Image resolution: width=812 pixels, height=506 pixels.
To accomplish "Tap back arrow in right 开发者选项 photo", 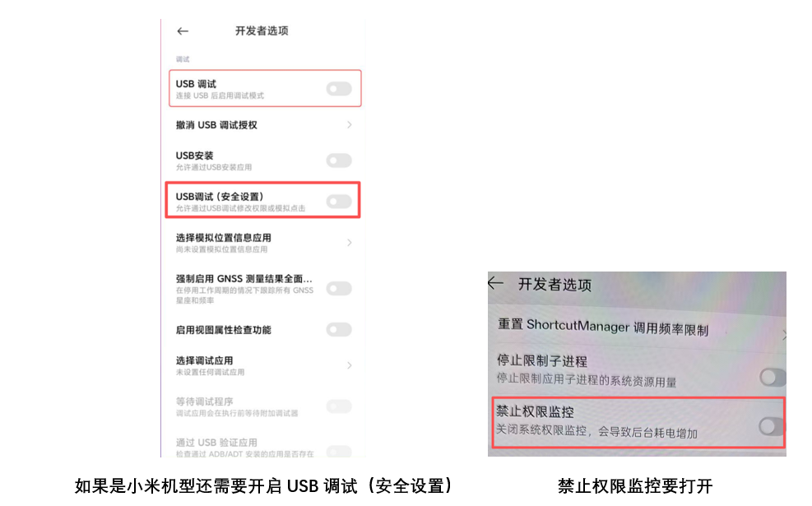I will tap(495, 283).
